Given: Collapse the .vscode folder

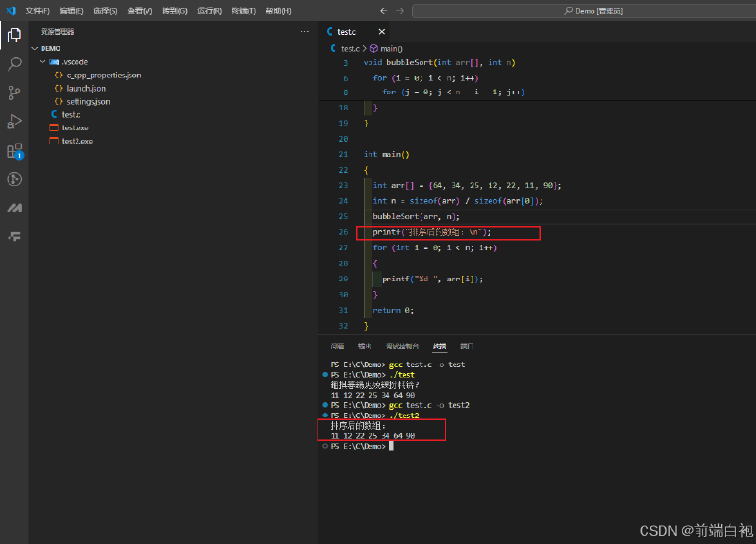Looking at the screenshot, I should pos(43,62).
